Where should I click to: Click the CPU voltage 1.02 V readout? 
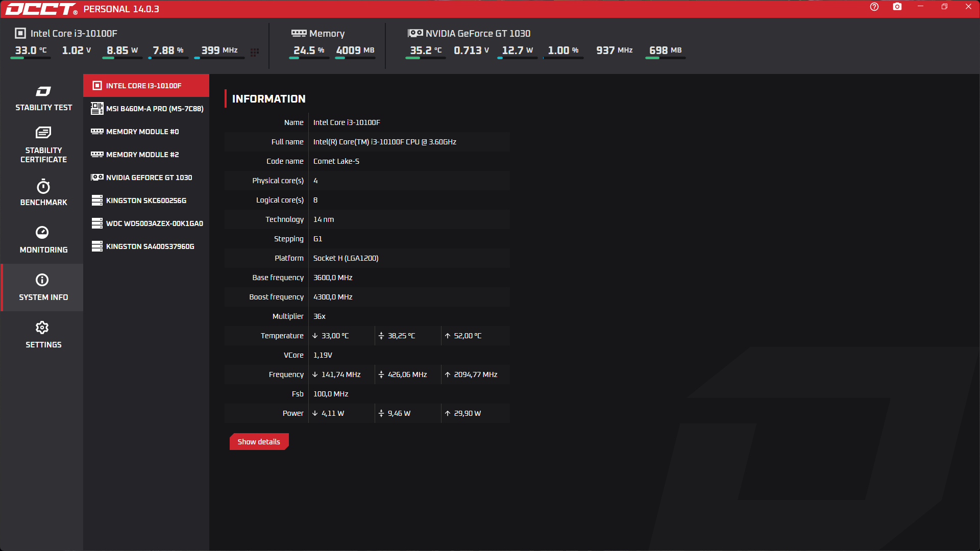pyautogui.click(x=77, y=51)
